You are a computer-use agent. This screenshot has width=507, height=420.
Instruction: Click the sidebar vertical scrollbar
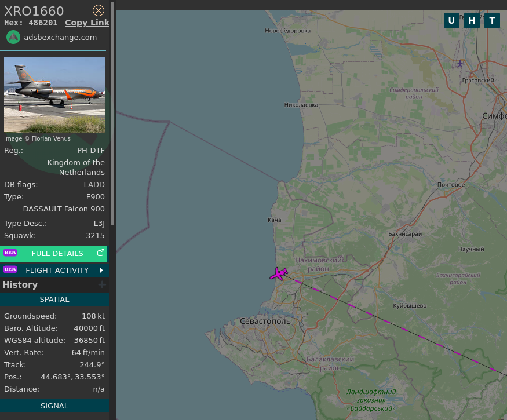point(112,113)
